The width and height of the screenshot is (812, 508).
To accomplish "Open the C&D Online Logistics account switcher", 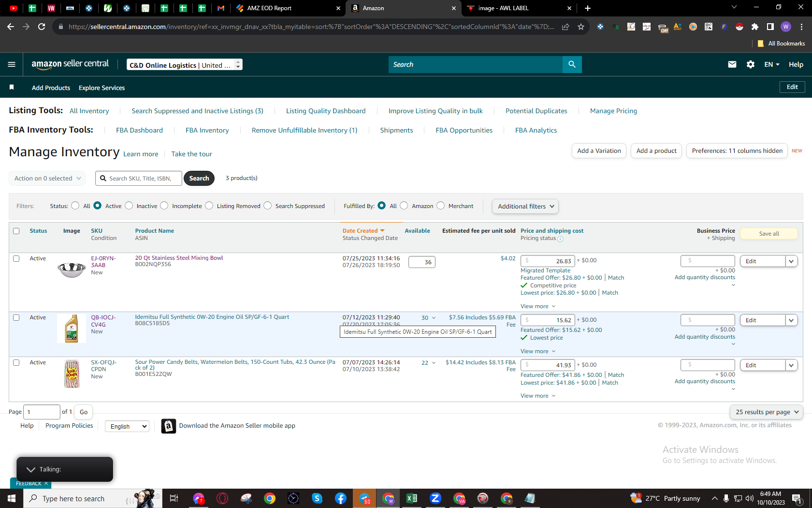I will pyautogui.click(x=185, y=65).
